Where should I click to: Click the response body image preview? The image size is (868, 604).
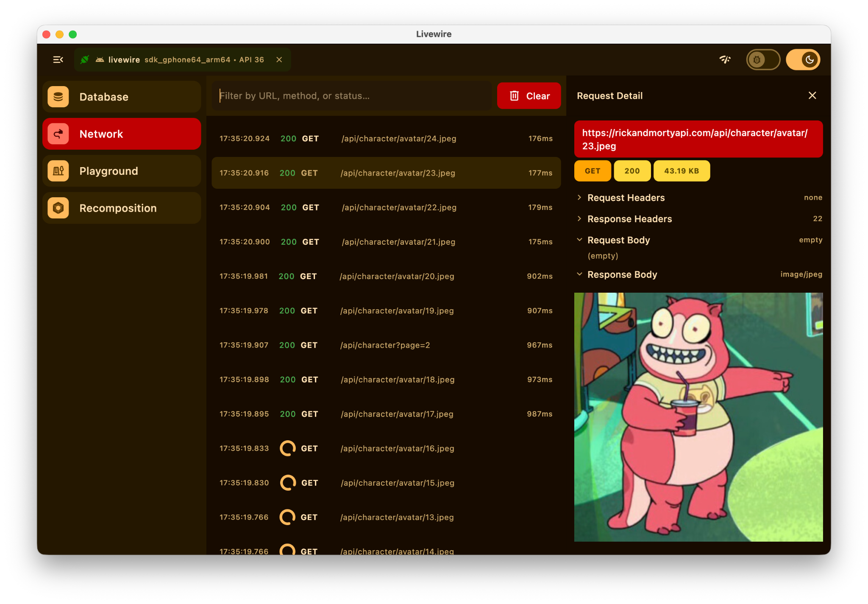tap(698, 417)
